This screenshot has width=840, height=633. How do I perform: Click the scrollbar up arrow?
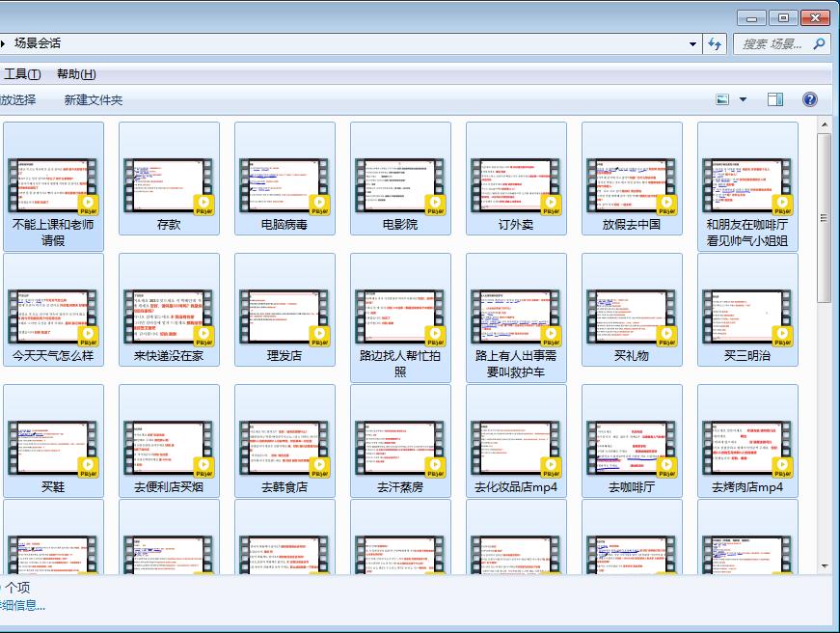824,124
